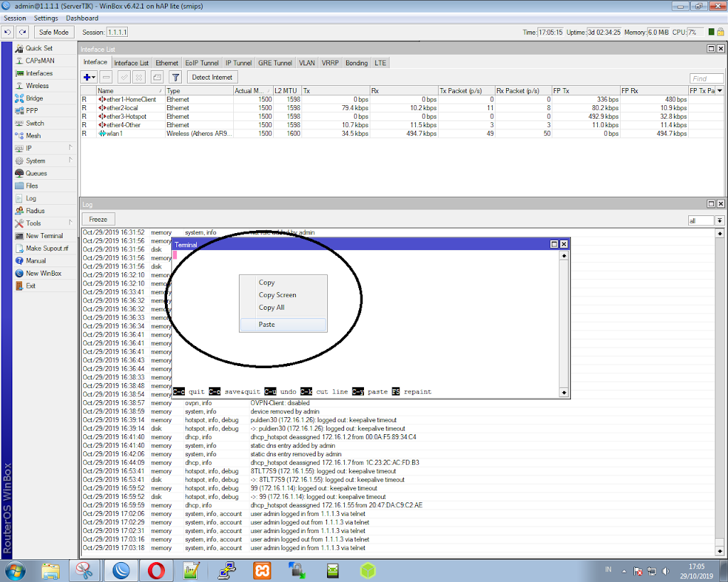Click the disable (X) interface button
This screenshot has height=582, width=728.
coord(139,77)
